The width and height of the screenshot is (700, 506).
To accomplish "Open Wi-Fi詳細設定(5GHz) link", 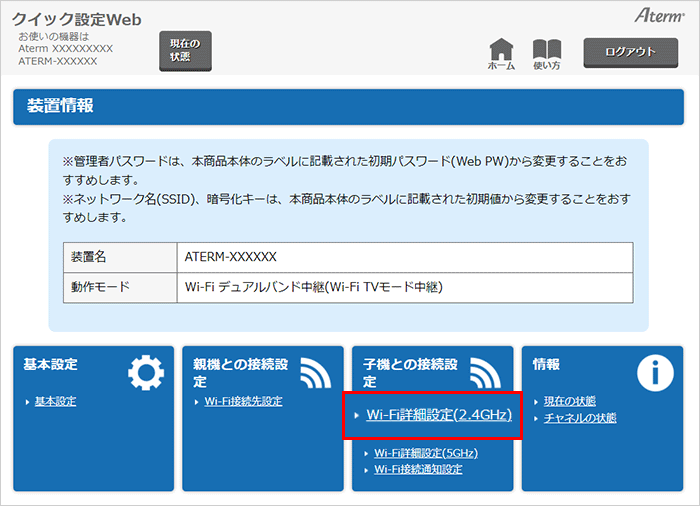I will point(426,453).
